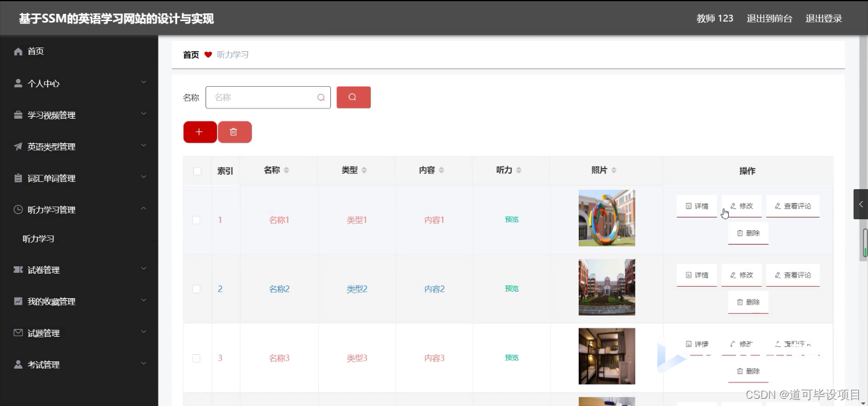Sort by the 名称 column sort arrows
This screenshot has height=406, width=868.
pyautogui.click(x=286, y=170)
